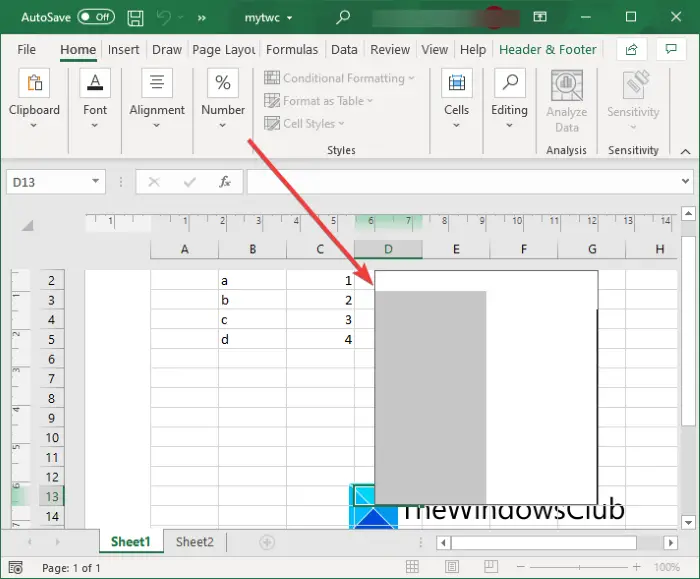This screenshot has height=579, width=700.
Task: Switch to the View tab
Action: 434,49
